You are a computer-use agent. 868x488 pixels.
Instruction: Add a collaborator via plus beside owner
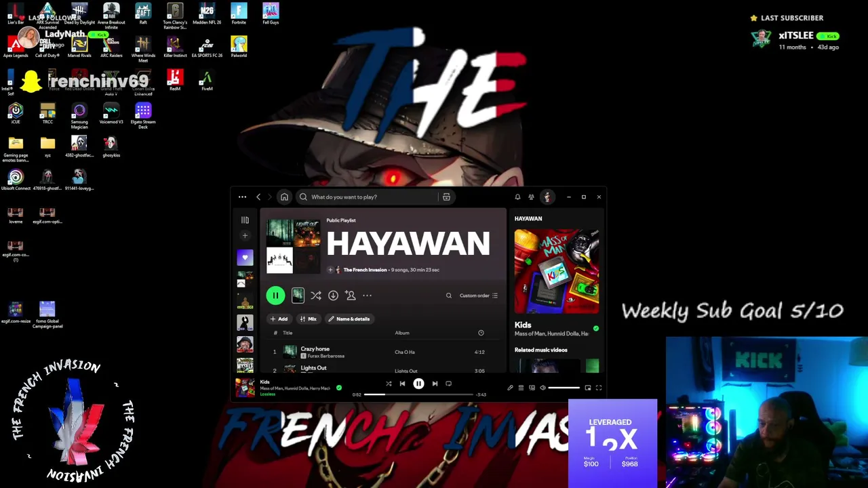click(330, 270)
